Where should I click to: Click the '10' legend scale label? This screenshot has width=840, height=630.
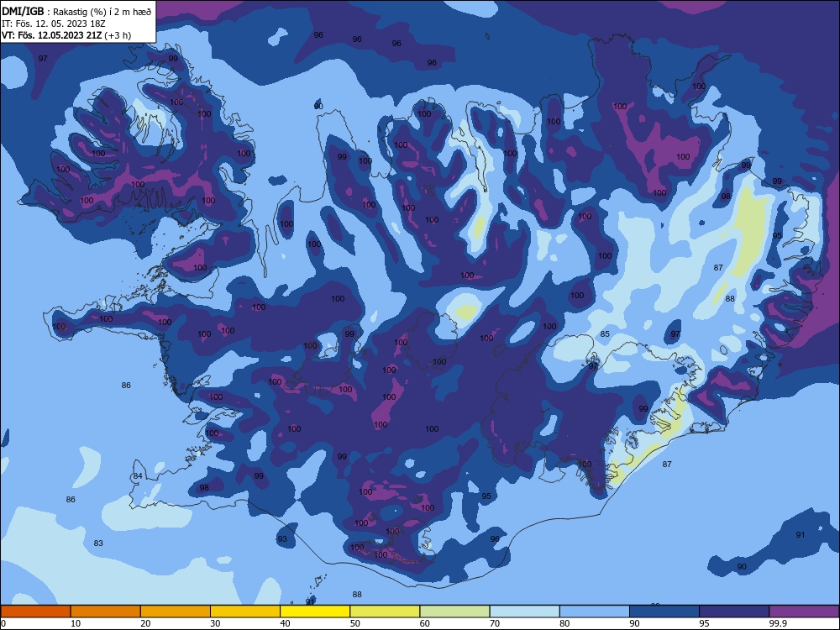(76, 623)
